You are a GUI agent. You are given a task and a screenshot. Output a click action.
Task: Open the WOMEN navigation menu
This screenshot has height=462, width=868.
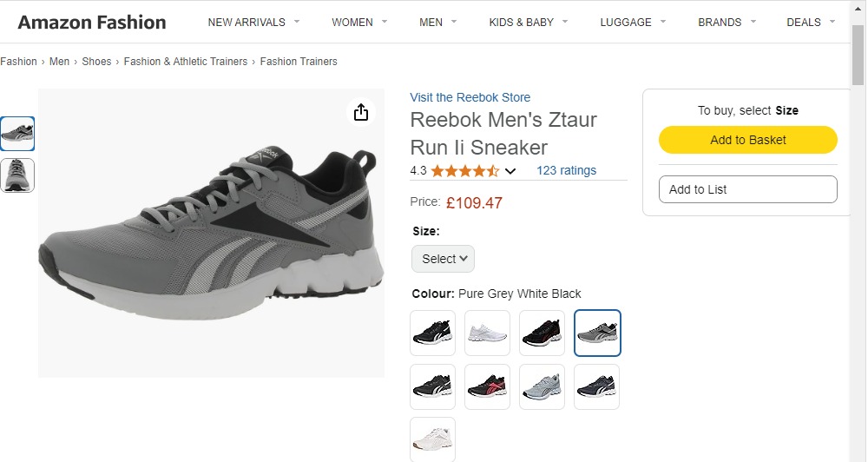coord(359,22)
